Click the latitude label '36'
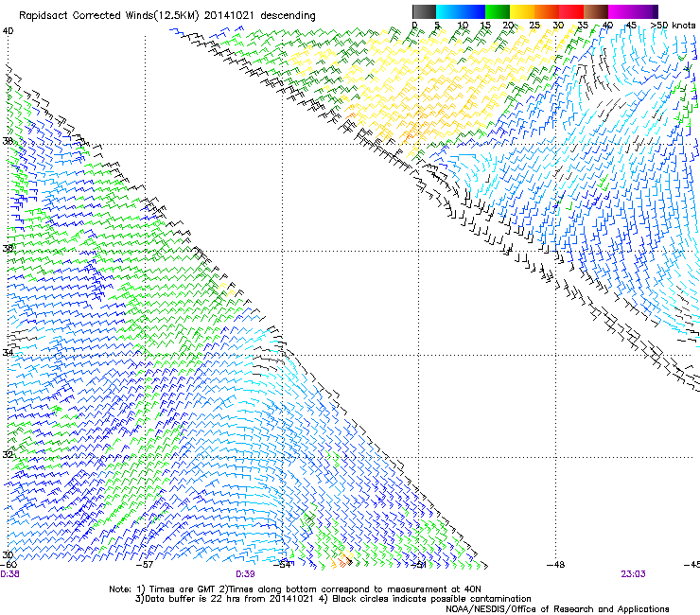Image resolution: width=700 pixels, height=615 pixels. (8, 248)
